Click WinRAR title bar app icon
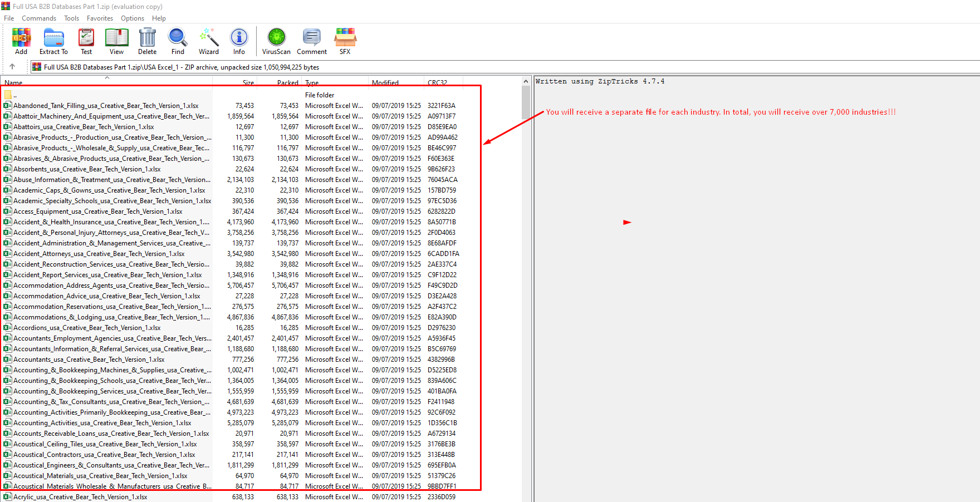This screenshot has width=980, height=502. (6, 6)
